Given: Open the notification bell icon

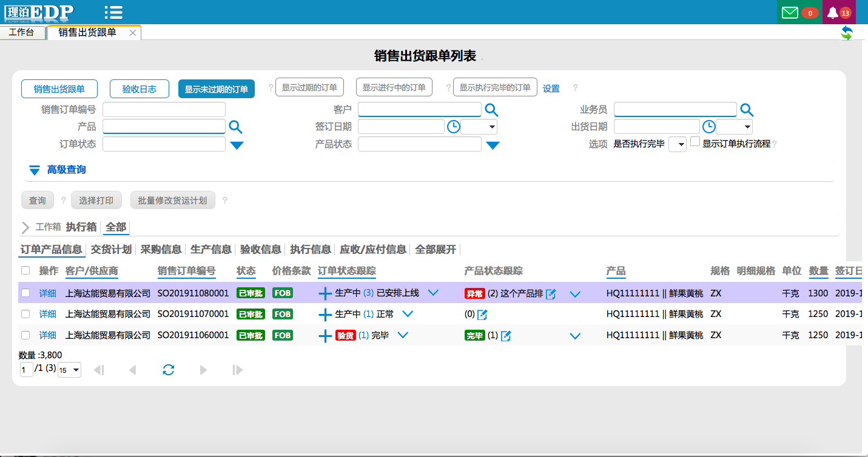Looking at the screenshot, I should pos(833,13).
